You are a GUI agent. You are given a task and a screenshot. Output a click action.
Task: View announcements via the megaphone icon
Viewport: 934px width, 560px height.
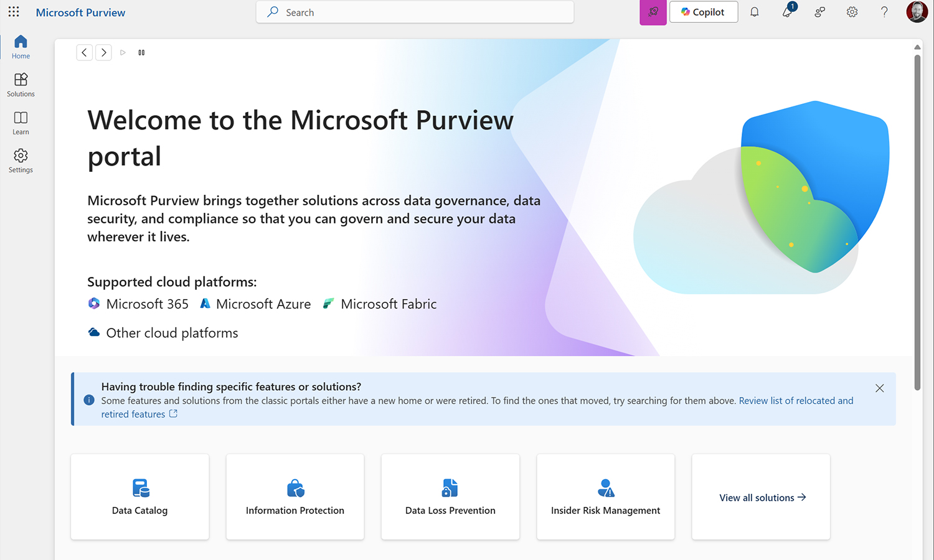click(x=788, y=12)
